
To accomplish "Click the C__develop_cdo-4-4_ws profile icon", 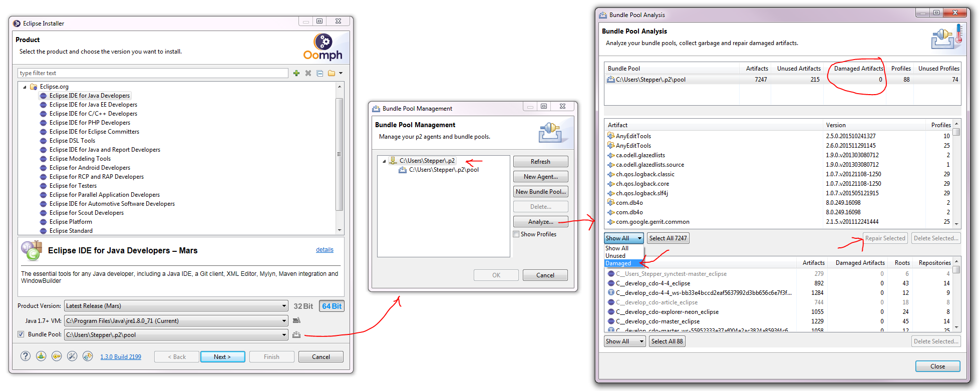I will point(611,292).
